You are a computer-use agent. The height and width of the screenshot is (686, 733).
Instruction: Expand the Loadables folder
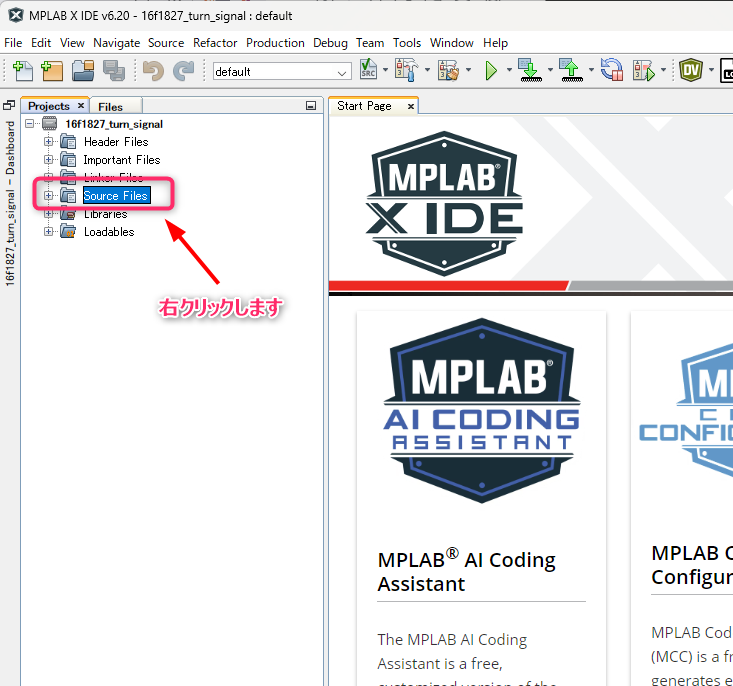(x=49, y=231)
